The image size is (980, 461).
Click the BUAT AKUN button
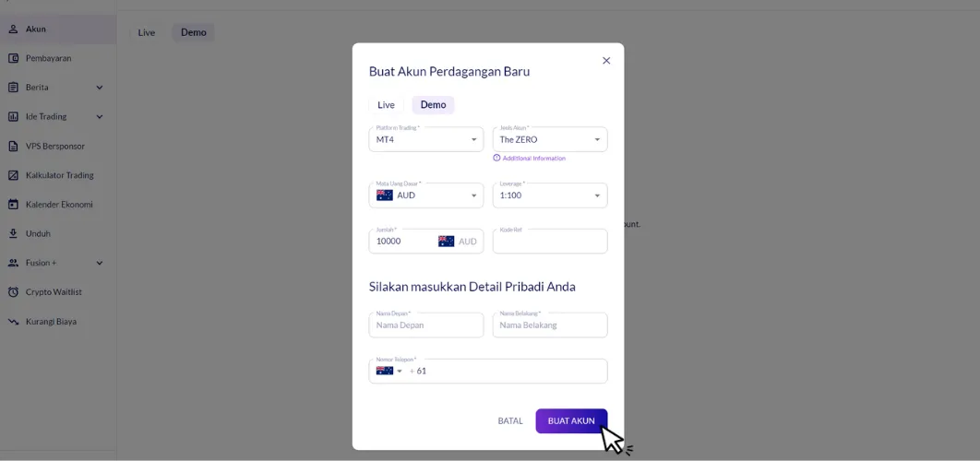571,421
